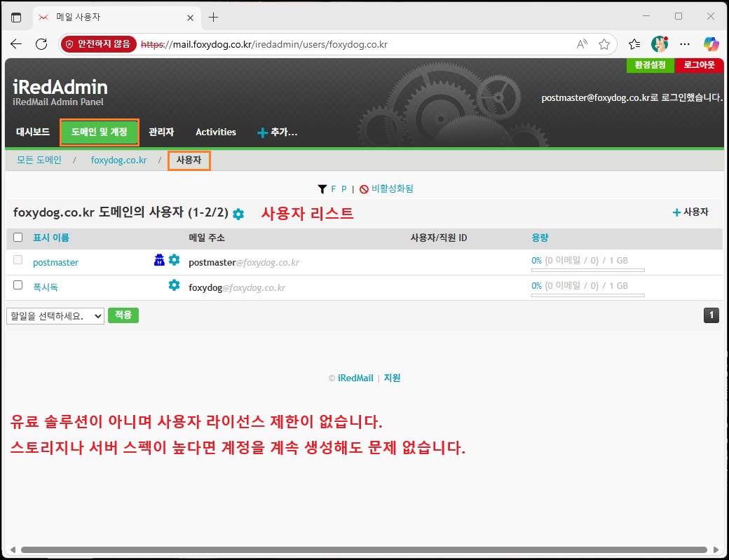
Task: Open settings gear for postmaster row
Action: [174, 260]
